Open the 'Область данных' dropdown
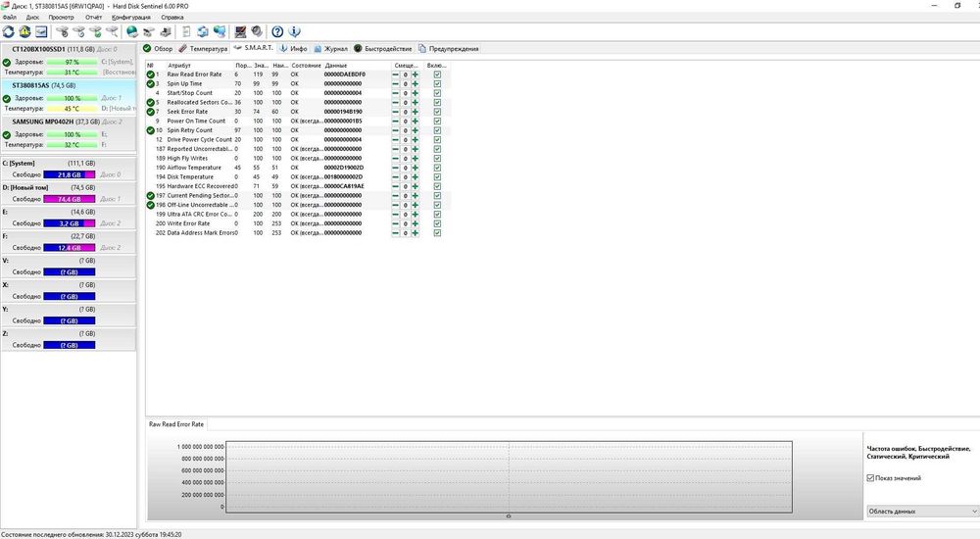980x539 pixels. [922, 511]
